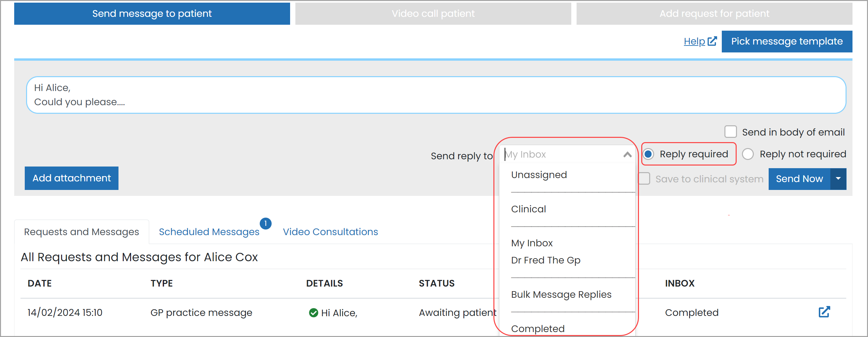
Task: Select Clinical in the reply destination list
Action: [528, 209]
